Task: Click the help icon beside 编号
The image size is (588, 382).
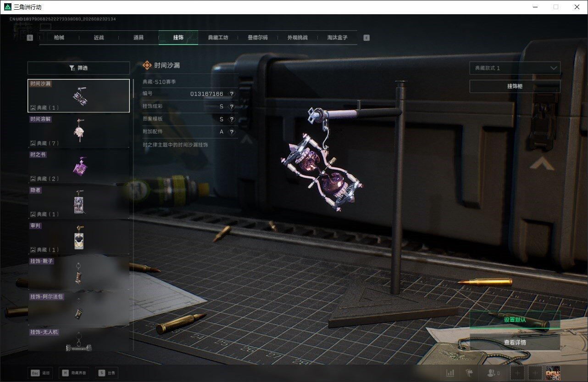Action: coord(232,94)
